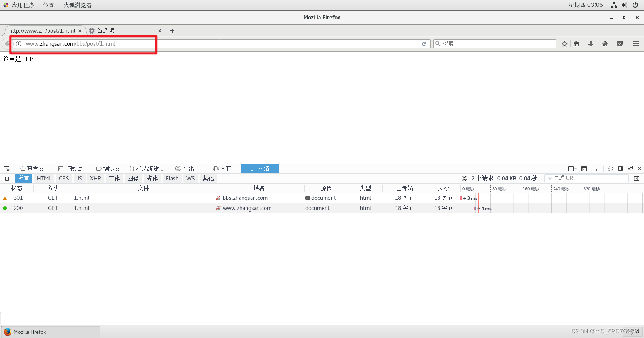Open the frame selector dropdown in devtools
The width and height of the screenshot is (644, 338).
tap(572, 169)
